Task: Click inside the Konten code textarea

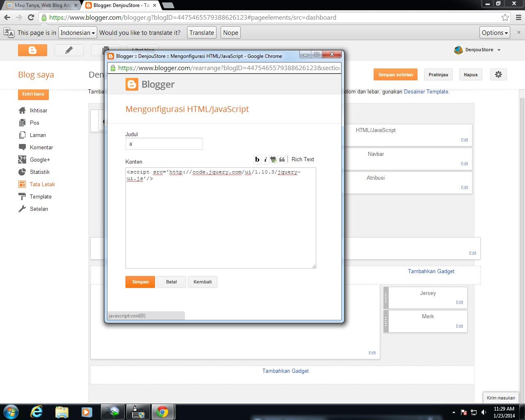Action: pos(221,218)
